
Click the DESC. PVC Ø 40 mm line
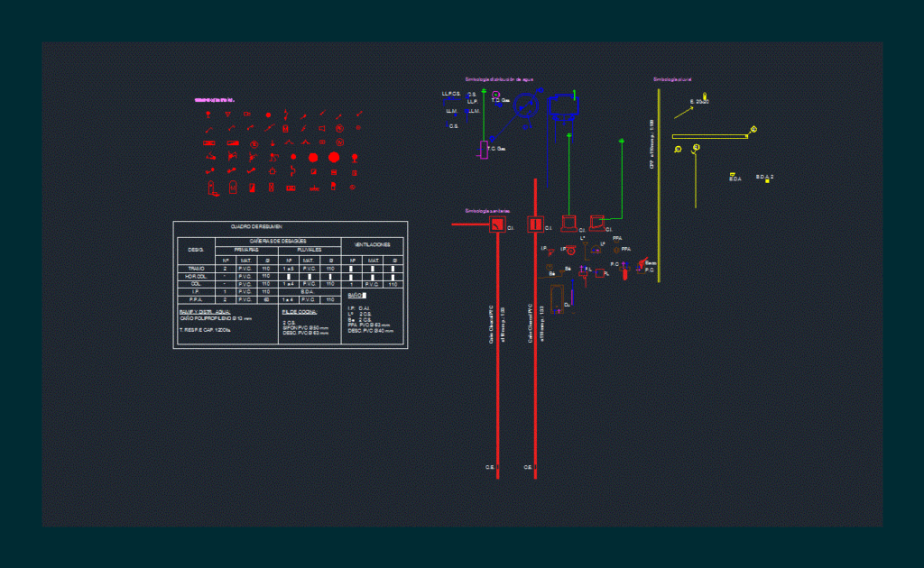pyautogui.click(x=371, y=331)
